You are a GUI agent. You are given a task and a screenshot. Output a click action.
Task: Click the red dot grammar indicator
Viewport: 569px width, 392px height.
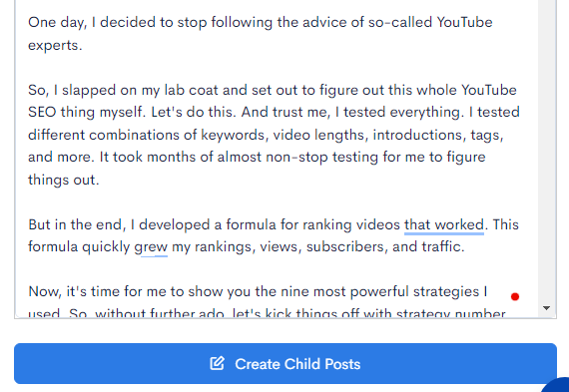514,297
